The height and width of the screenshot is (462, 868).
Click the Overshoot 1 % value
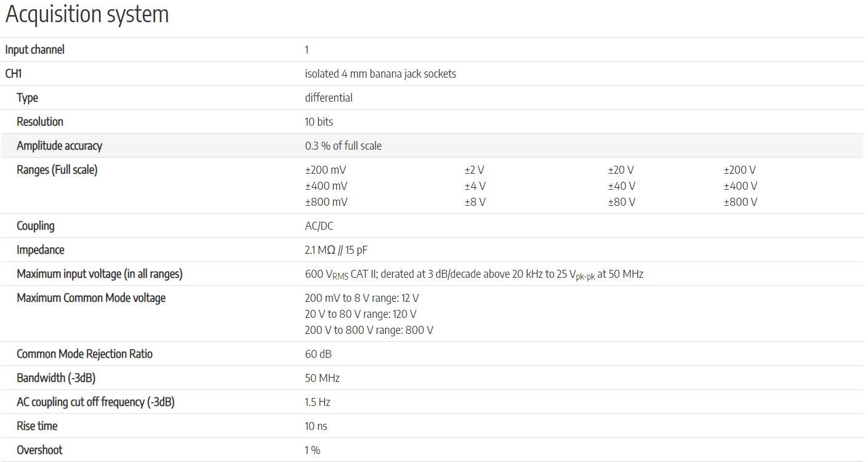pyautogui.click(x=312, y=450)
